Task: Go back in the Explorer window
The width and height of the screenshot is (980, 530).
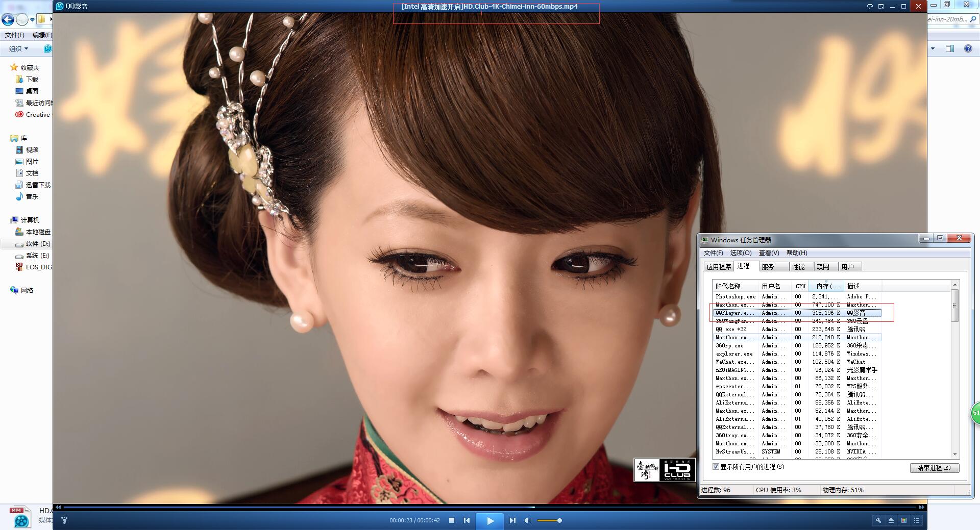Action: pos(8,20)
